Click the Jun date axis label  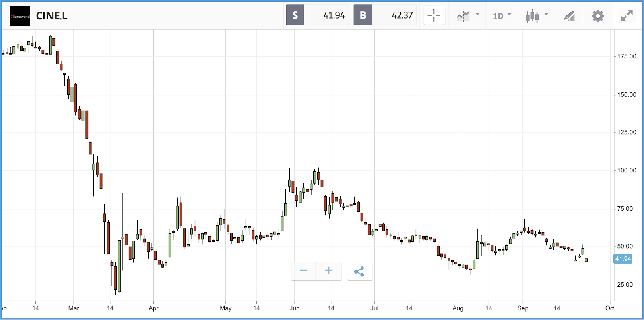tap(295, 308)
